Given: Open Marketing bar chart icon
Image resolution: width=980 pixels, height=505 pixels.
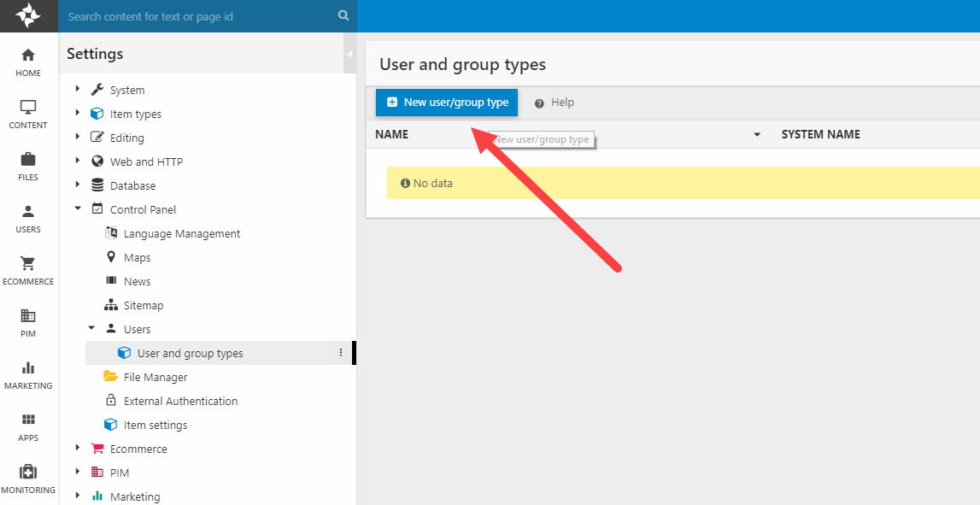Looking at the screenshot, I should coord(28,368).
